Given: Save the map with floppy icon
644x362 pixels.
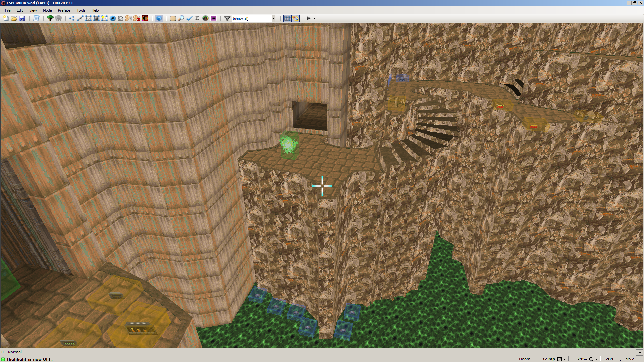Looking at the screenshot, I should pyautogui.click(x=22, y=18).
